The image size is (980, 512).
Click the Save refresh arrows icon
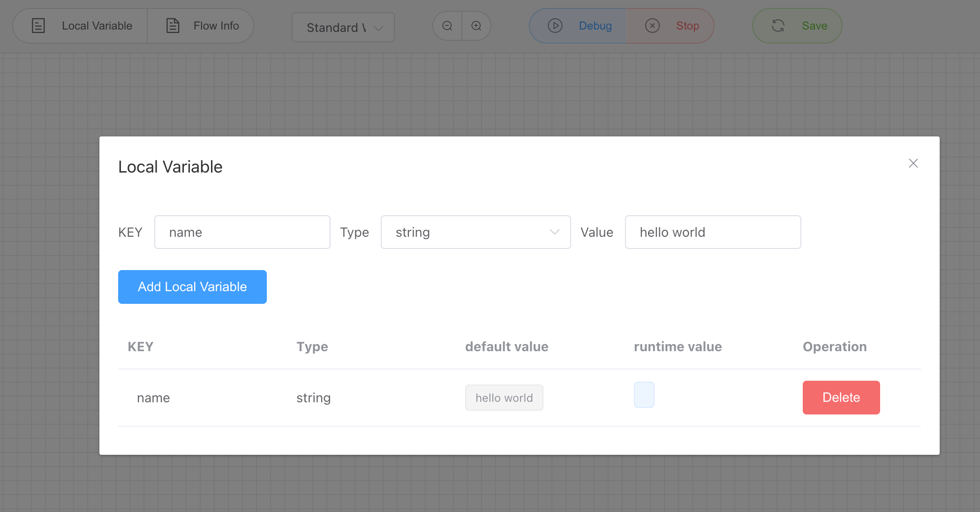778,26
